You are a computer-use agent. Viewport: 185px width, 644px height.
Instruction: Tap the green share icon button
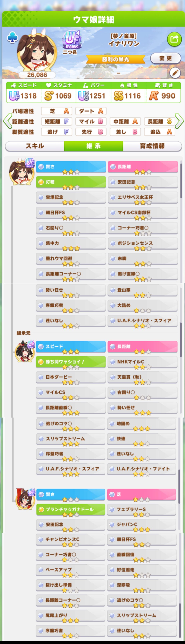174,39
